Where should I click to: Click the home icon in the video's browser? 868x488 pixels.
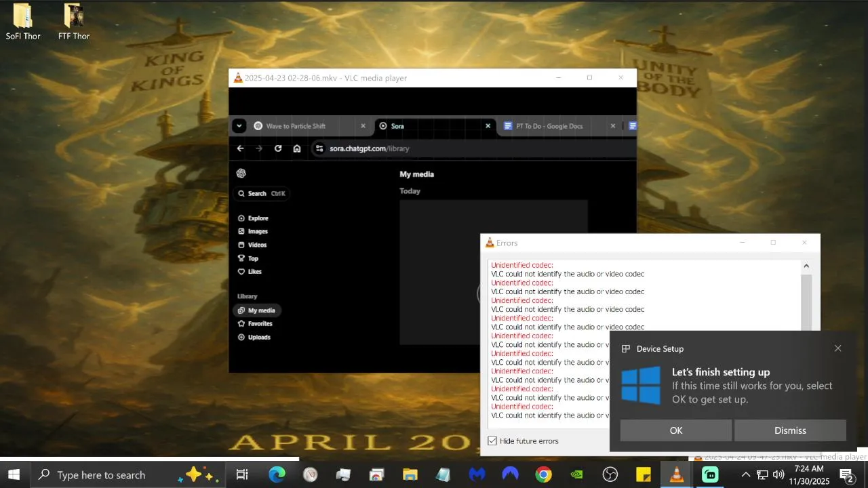click(x=297, y=148)
